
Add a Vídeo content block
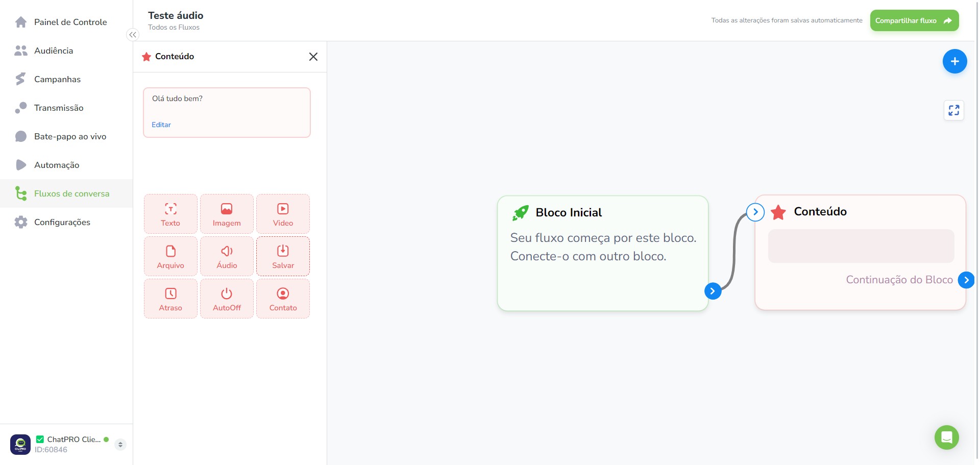point(283,214)
